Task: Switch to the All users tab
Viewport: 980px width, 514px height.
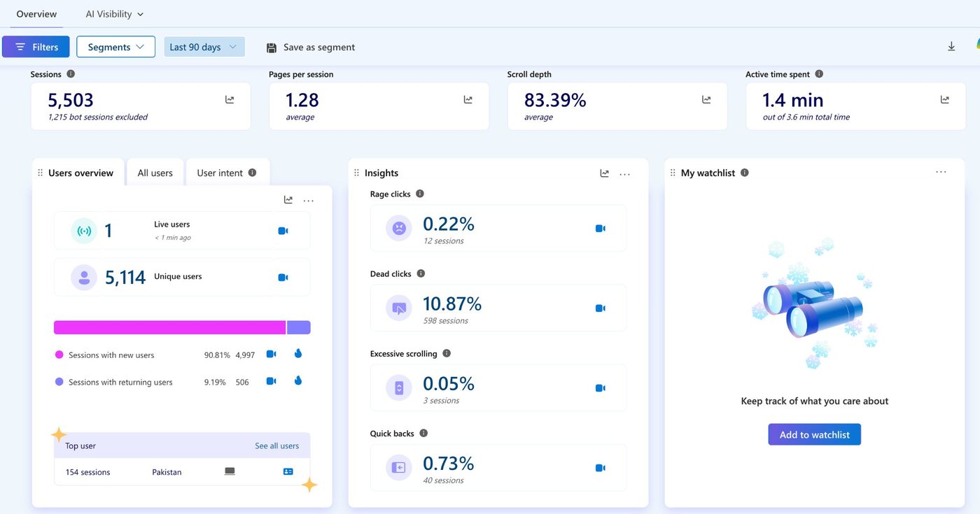Action: [155, 173]
